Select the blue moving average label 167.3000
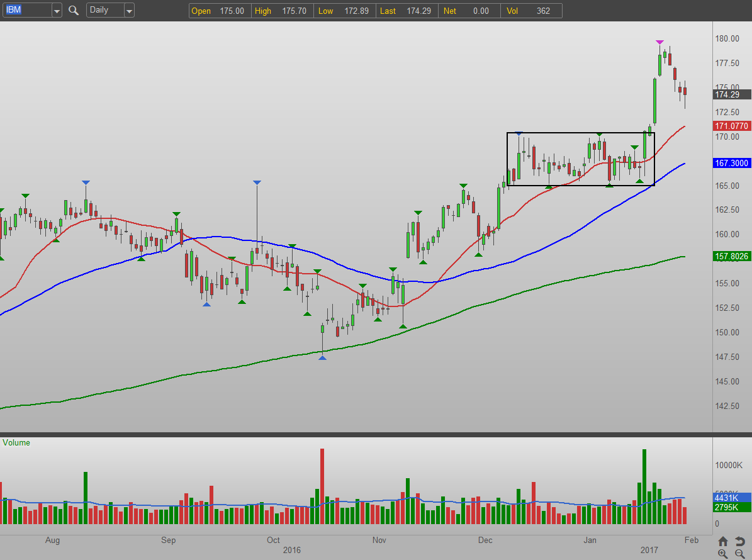The height and width of the screenshot is (560, 752). click(732, 163)
